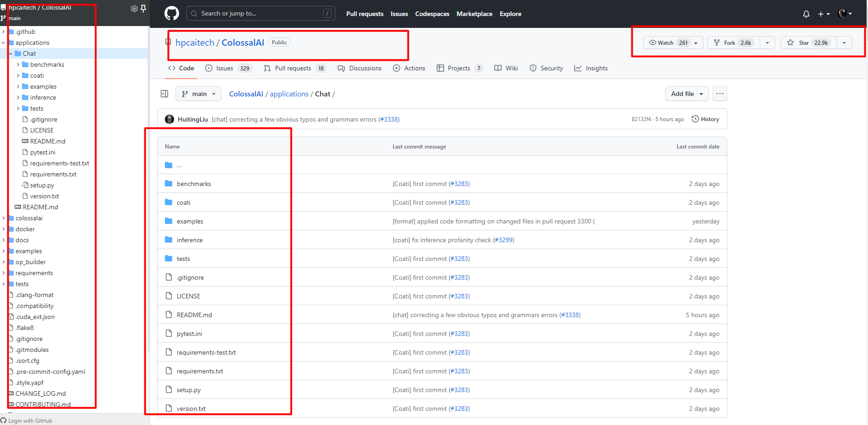Open the Wiki tab

click(x=506, y=68)
